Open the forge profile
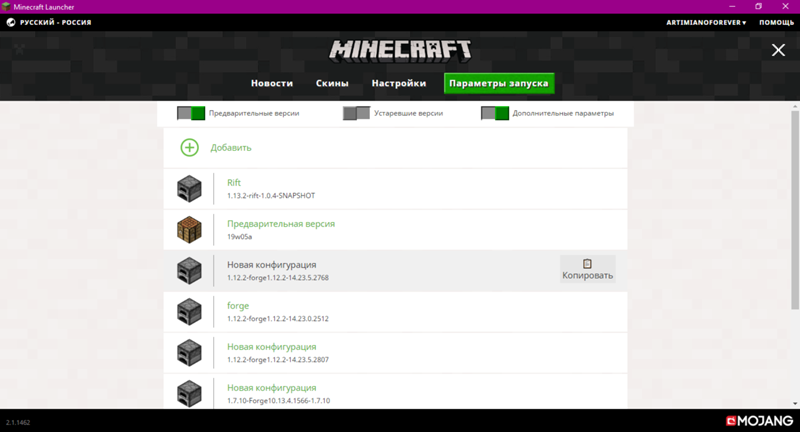The width and height of the screenshot is (800, 432). click(395, 312)
